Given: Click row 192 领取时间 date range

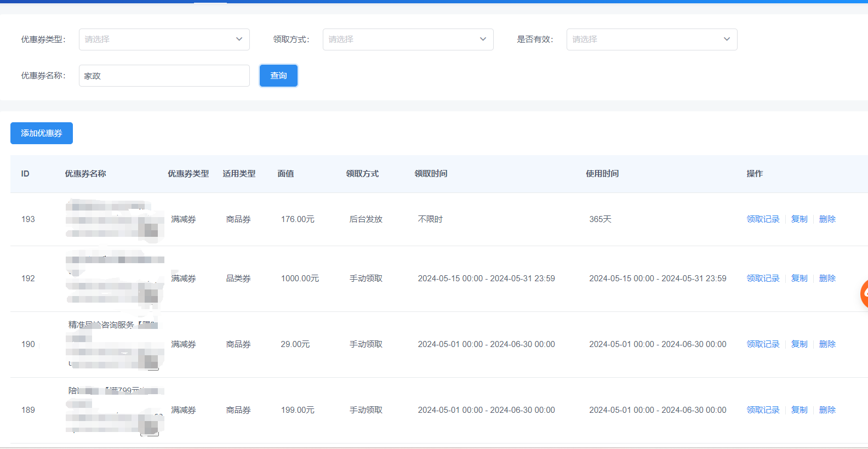Looking at the screenshot, I should click(487, 279).
